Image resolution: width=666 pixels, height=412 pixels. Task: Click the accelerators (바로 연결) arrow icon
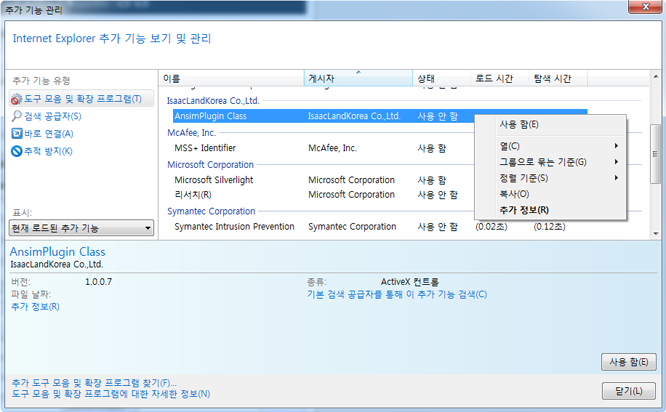click(x=17, y=133)
